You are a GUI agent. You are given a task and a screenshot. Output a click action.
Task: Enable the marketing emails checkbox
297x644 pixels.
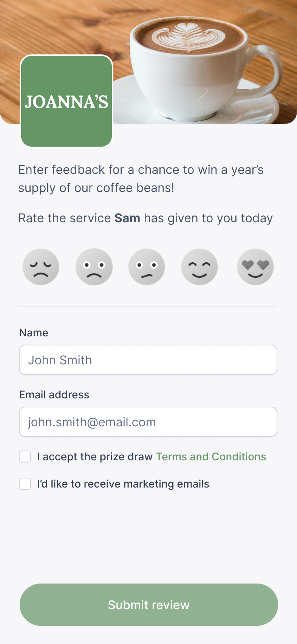point(25,484)
